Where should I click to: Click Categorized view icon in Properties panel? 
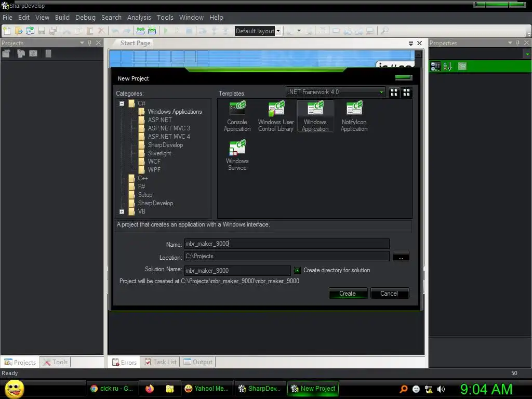coord(435,66)
